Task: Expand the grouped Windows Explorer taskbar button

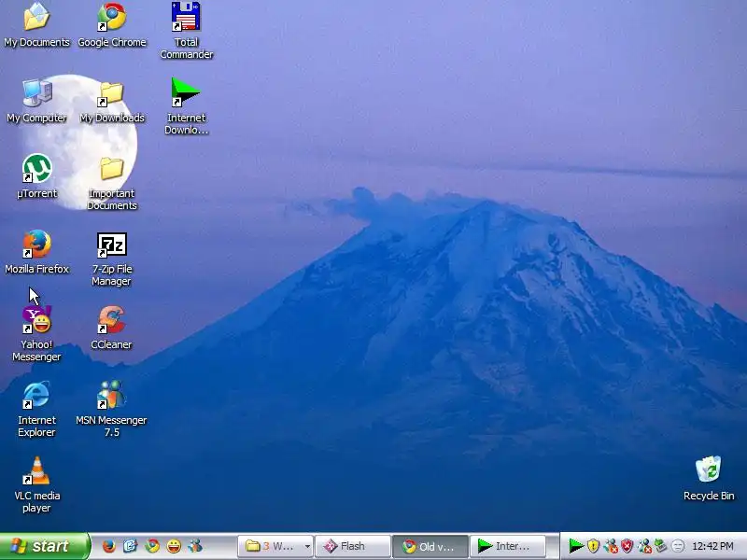Action: click(275, 546)
